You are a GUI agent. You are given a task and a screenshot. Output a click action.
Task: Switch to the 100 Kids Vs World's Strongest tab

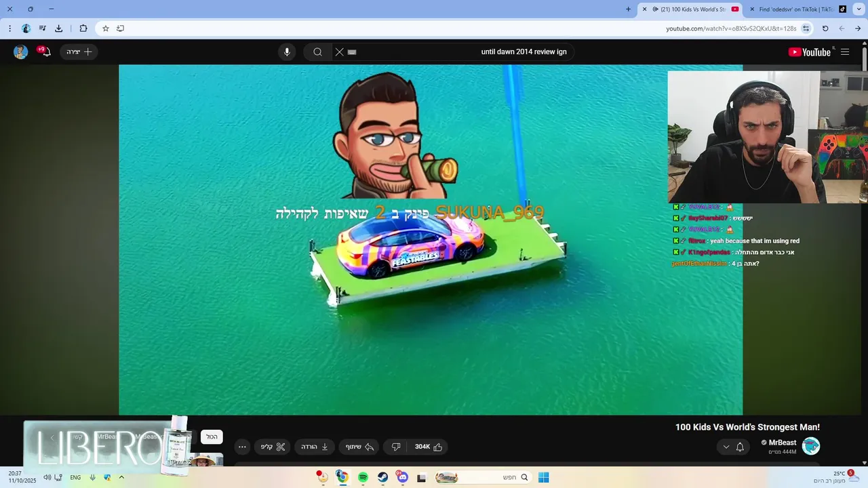coord(690,9)
